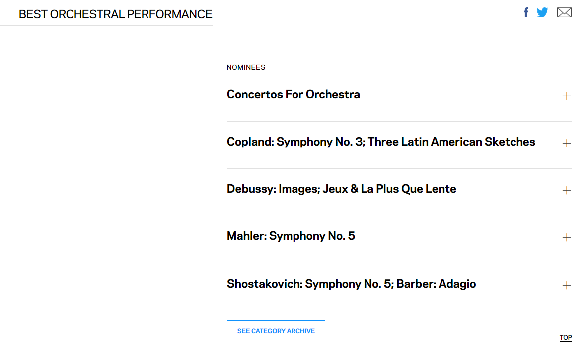Image resolution: width=588 pixels, height=364 pixels.
Task: Select the Mahler: Symphony No. 5 title
Action: (x=291, y=236)
